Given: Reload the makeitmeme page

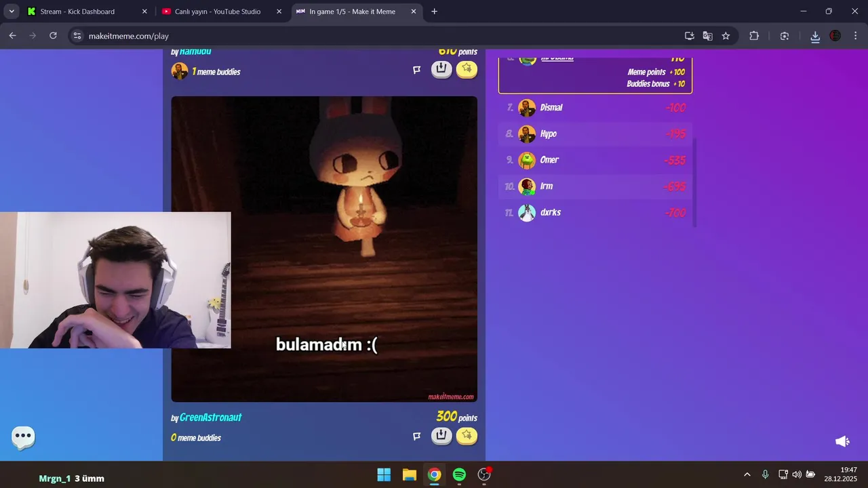Looking at the screenshot, I should pyautogui.click(x=53, y=36).
